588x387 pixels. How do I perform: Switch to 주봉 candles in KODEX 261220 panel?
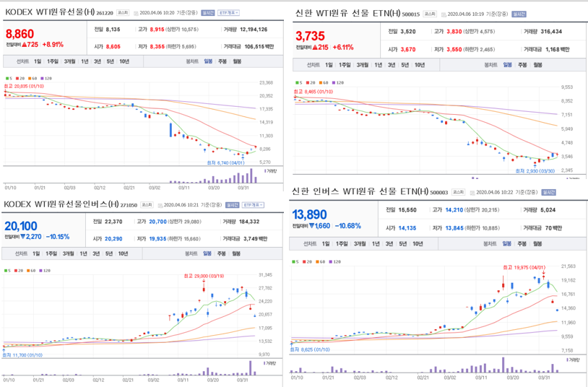(x=222, y=61)
